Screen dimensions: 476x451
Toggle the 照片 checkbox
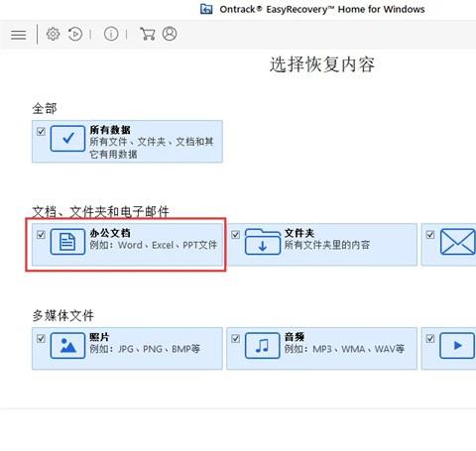coord(41,339)
